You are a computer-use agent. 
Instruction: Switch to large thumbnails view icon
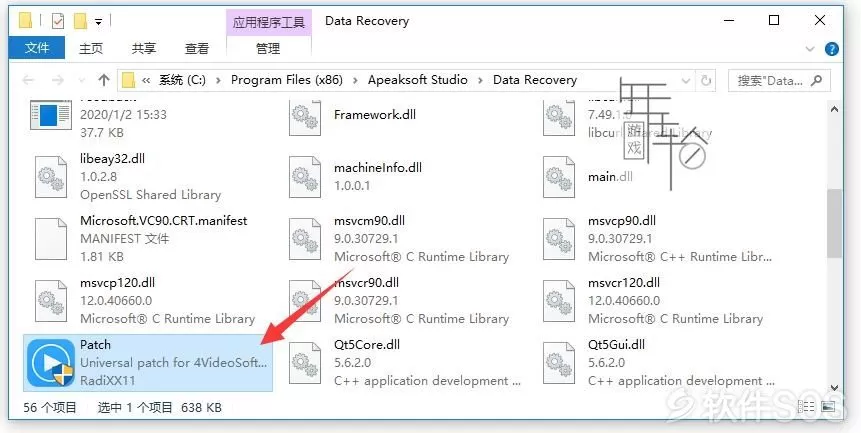[828, 407]
